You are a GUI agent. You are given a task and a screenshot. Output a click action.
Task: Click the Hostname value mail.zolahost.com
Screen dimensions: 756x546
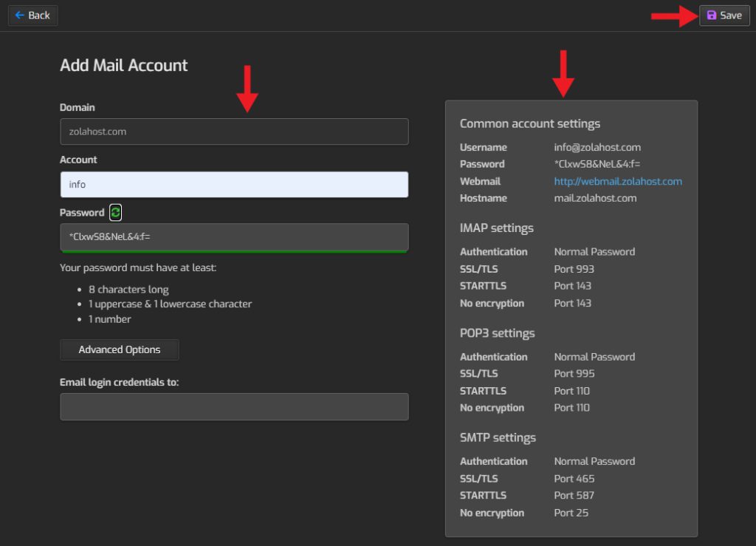pyautogui.click(x=597, y=198)
